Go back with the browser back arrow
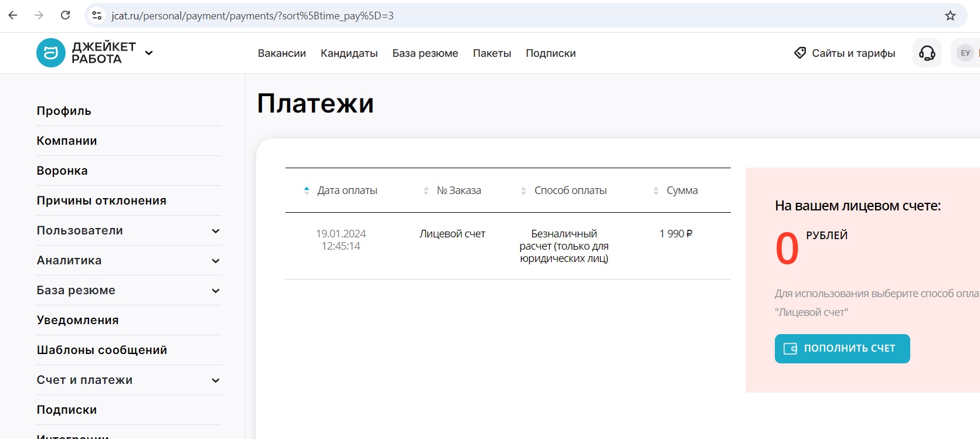Viewport: 980px width, 439px height. [x=13, y=16]
